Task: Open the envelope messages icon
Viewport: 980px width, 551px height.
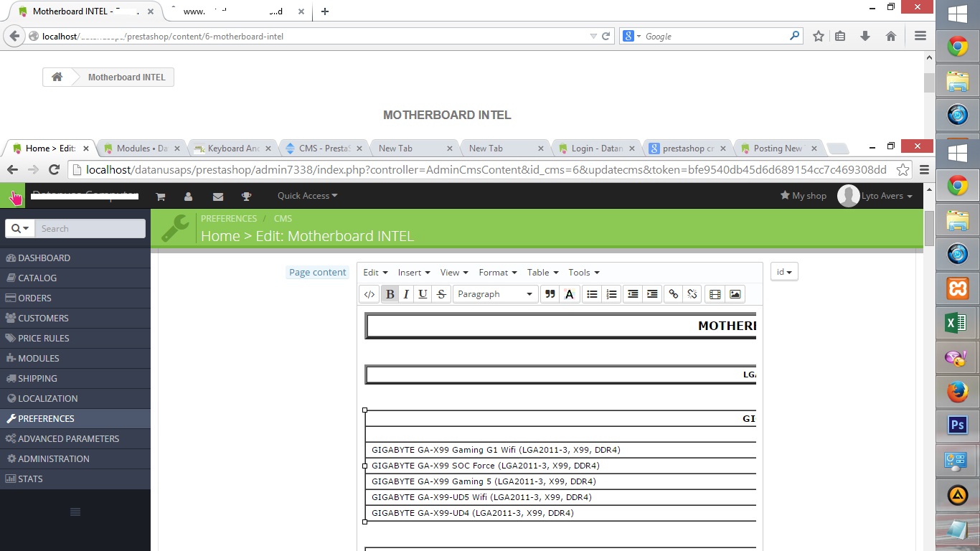Action: 218,197
